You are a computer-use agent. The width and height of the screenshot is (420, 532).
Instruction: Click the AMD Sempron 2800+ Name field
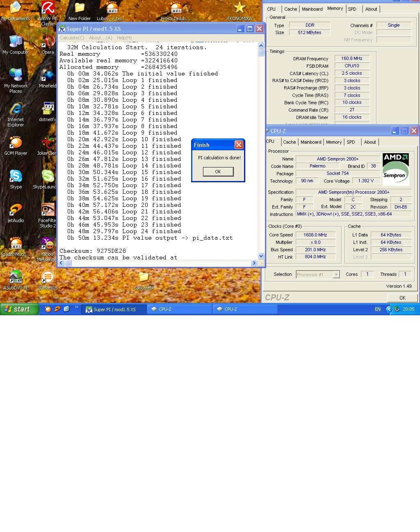[x=338, y=159]
